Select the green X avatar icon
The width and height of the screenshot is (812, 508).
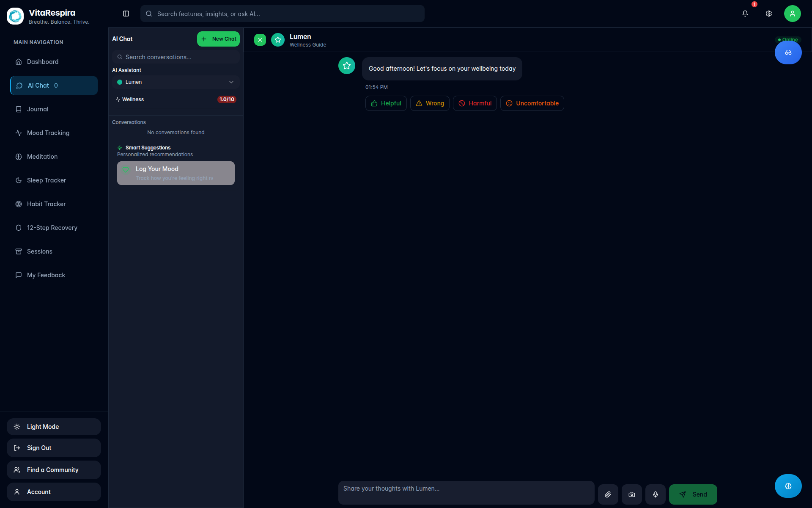(x=260, y=39)
